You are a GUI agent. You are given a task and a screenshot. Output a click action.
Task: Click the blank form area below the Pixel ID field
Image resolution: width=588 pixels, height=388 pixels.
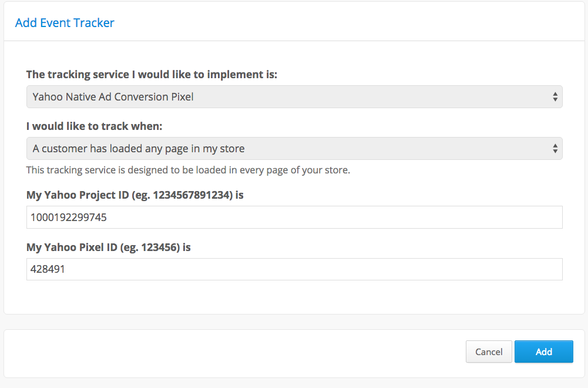click(294, 297)
